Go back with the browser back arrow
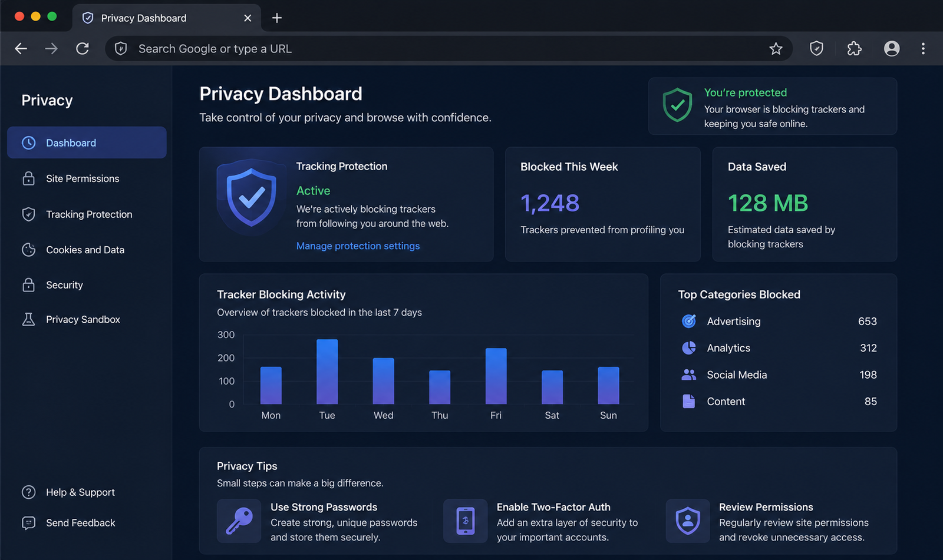 tap(21, 49)
